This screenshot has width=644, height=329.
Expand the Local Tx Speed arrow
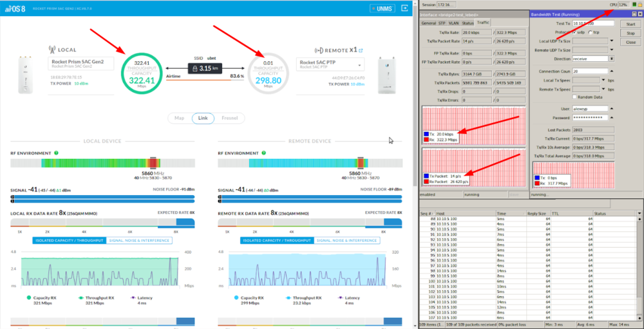pos(604,80)
